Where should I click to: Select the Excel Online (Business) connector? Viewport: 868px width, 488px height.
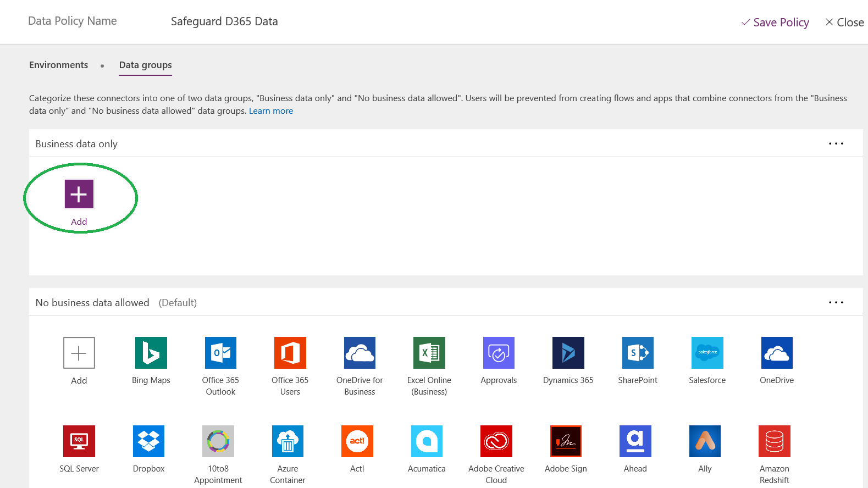point(429,353)
